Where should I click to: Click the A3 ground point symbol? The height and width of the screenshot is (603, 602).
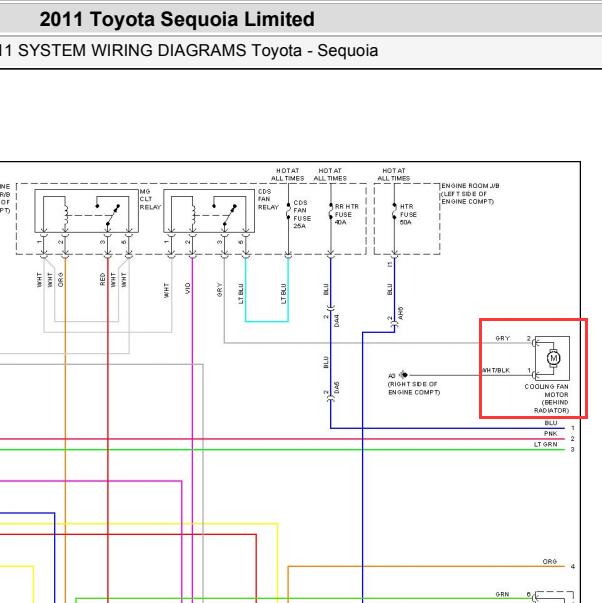click(x=403, y=375)
